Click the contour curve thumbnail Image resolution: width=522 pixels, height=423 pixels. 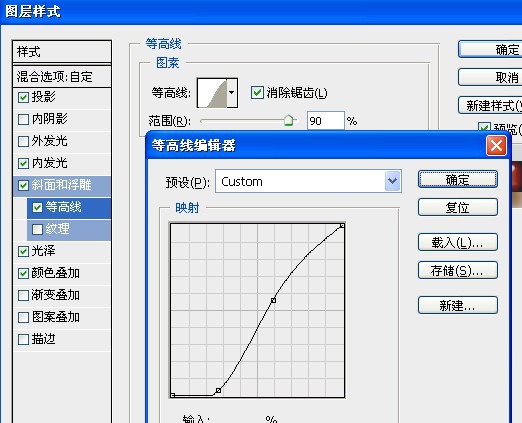pos(212,93)
